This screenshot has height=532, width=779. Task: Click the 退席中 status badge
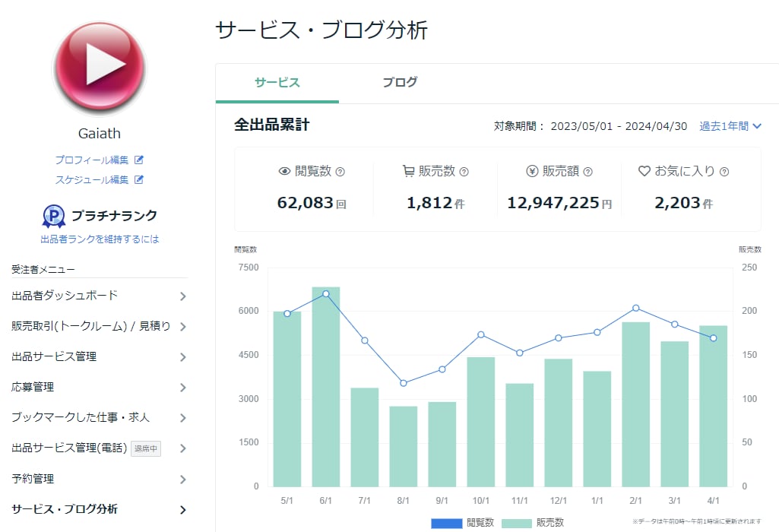click(x=146, y=448)
